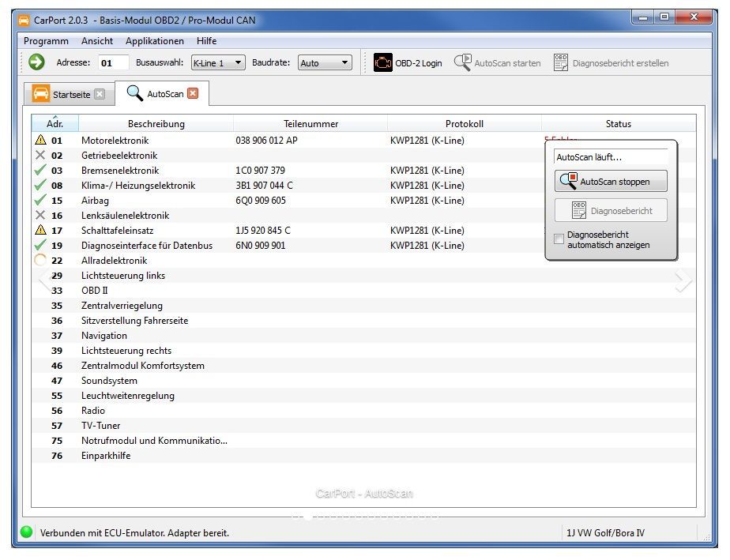Open the Applikationen menu
Viewport: 730px width, 560px height.
155,41
